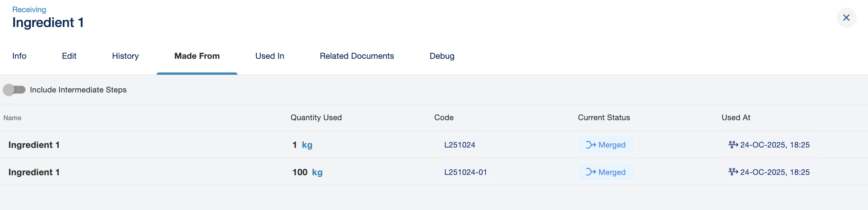The width and height of the screenshot is (868, 210).
Task: Open the Related Documents tab
Action: 357,56
